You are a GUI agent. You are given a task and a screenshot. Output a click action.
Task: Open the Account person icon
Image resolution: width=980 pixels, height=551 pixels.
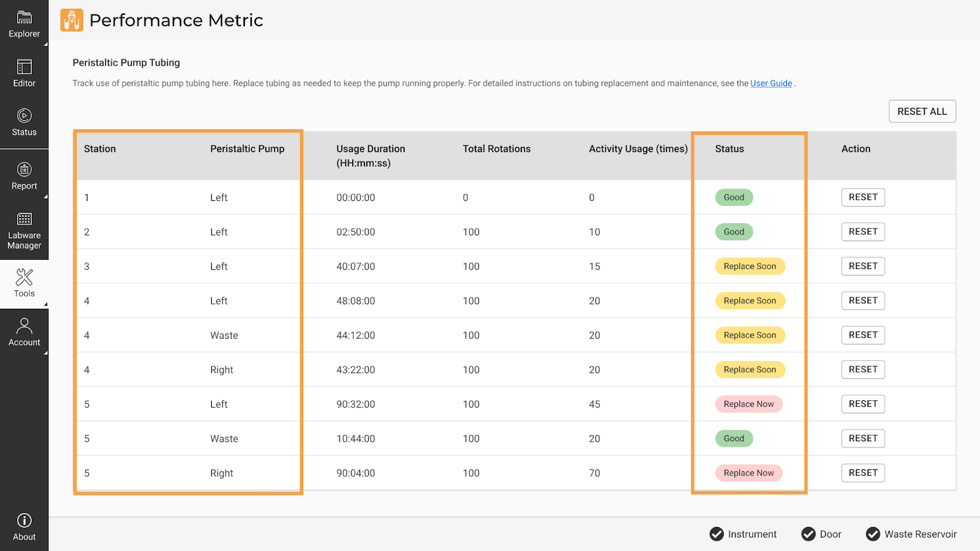point(24,325)
